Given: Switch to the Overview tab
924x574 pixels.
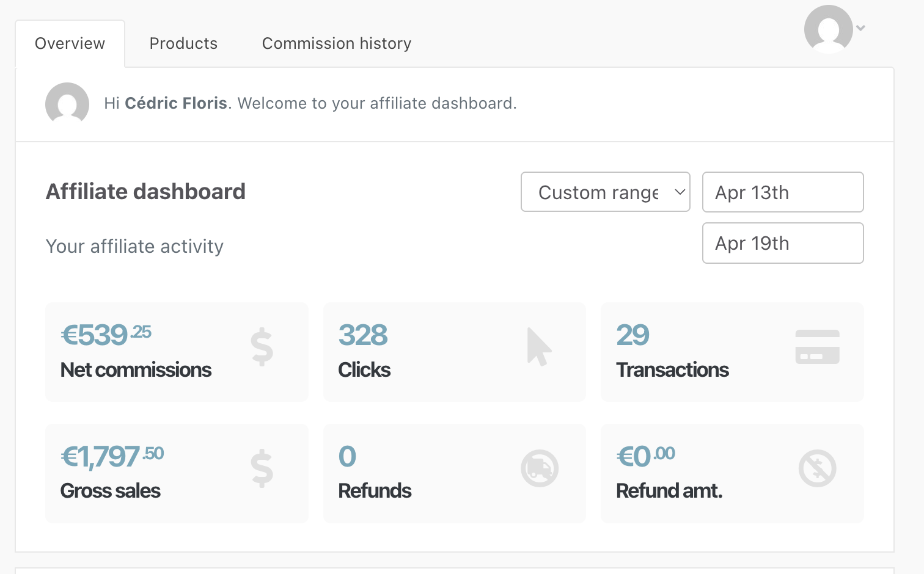Looking at the screenshot, I should [70, 44].
